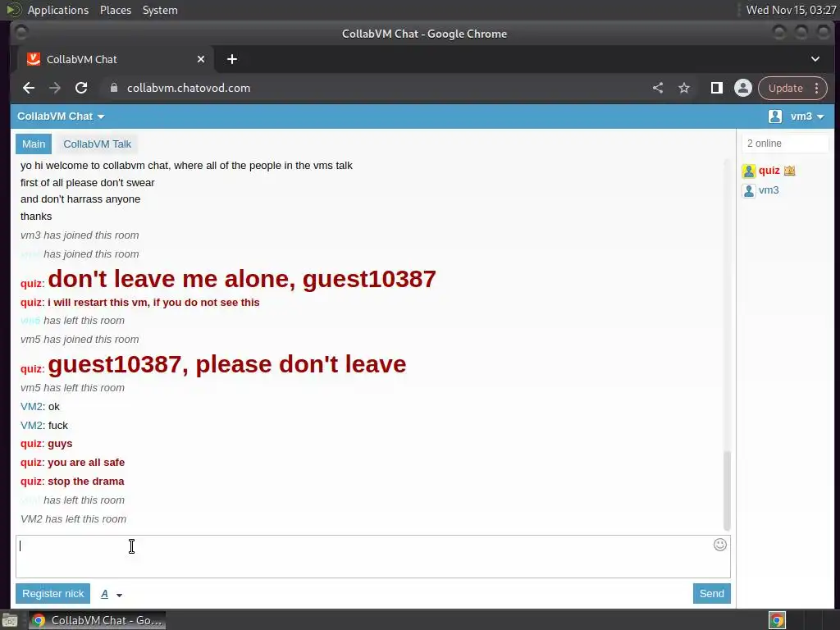Share this page via share icon
Viewport: 840px width, 630px height.
[x=658, y=88]
